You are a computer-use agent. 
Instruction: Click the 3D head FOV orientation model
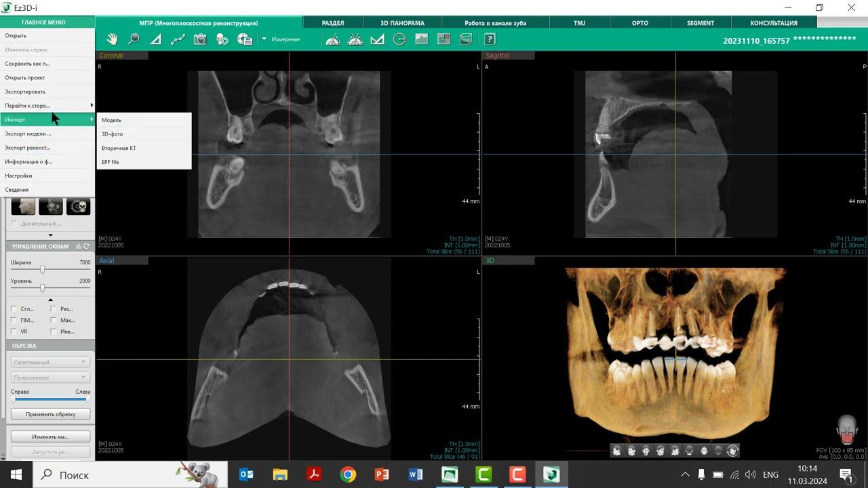coord(847,430)
